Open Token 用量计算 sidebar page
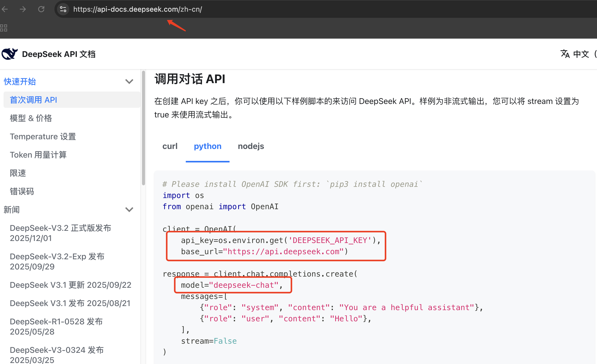Screen dimensions: 597x364 pos(38,155)
